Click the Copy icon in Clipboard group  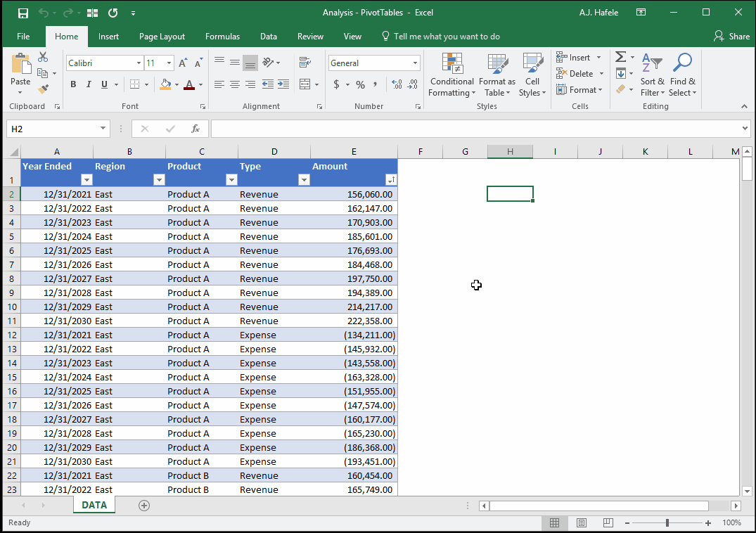[x=42, y=73]
